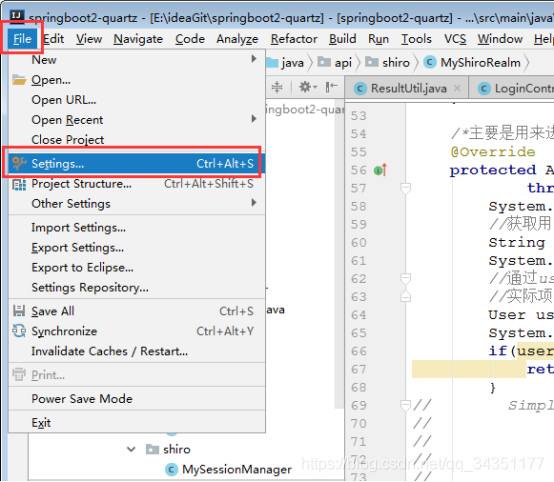Viewport: 554px width, 482px height.
Task: Click line number 60 in gutter
Action: (x=359, y=243)
